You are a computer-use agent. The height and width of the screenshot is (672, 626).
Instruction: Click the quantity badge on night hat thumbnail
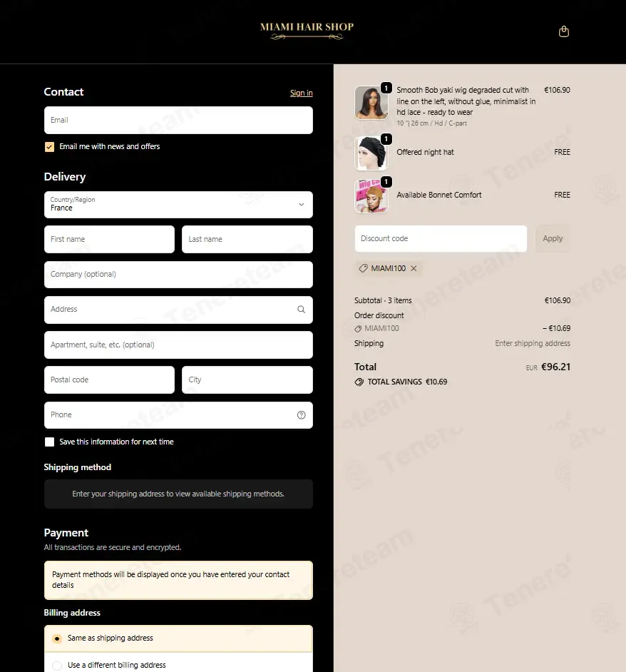[386, 139]
